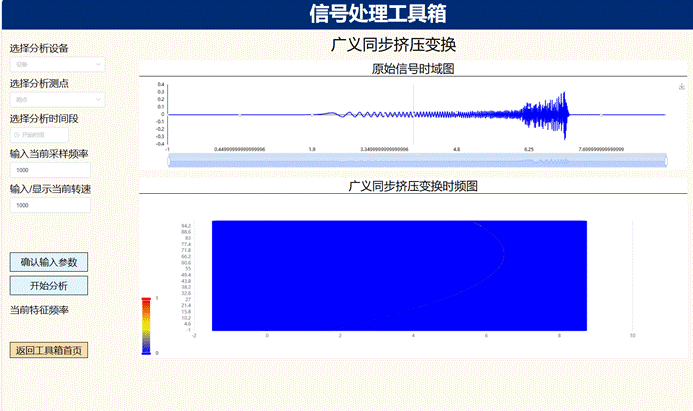Open the 选择分析时间段 start time picker
The width and height of the screenshot is (693, 411).
pyautogui.click(x=42, y=135)
